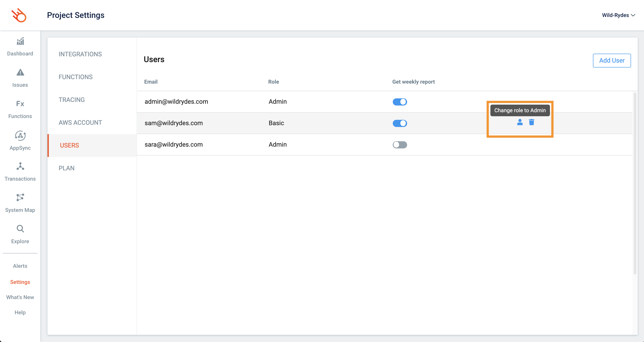Switch to the INTEGRATIONS settings tab
This screenshot has width=644, height=342.
point(80,54)
